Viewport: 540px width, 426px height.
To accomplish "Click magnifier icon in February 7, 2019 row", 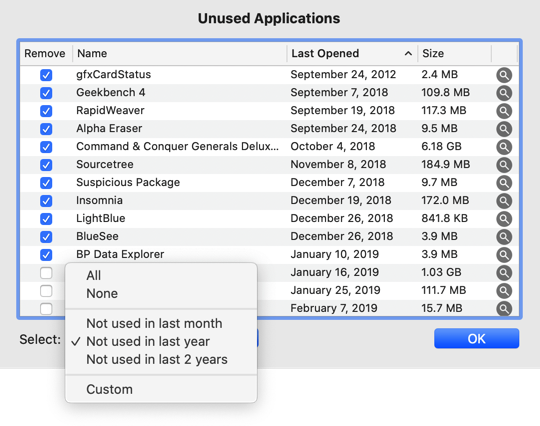I will point(504,308).
